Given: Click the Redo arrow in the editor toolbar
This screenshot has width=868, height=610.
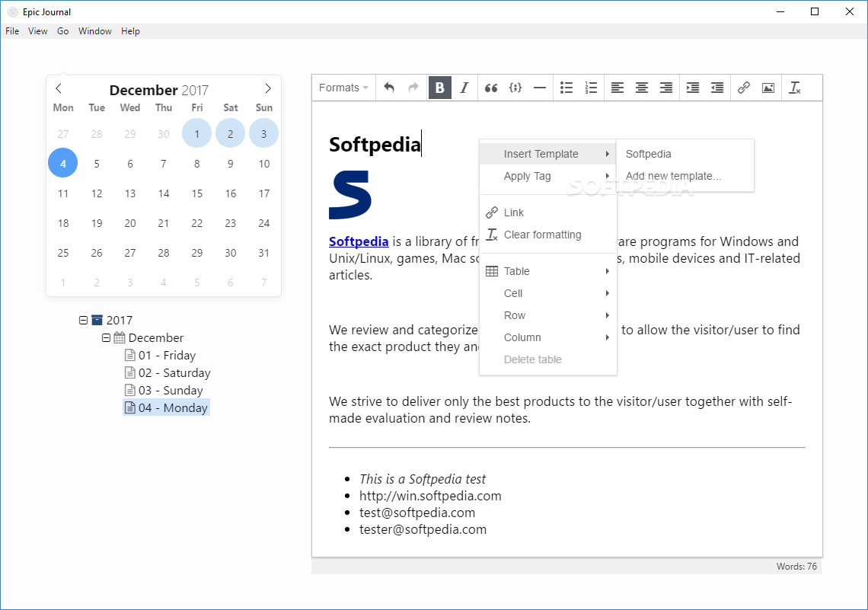Looking at the screenshot, I should click(413, 88).
